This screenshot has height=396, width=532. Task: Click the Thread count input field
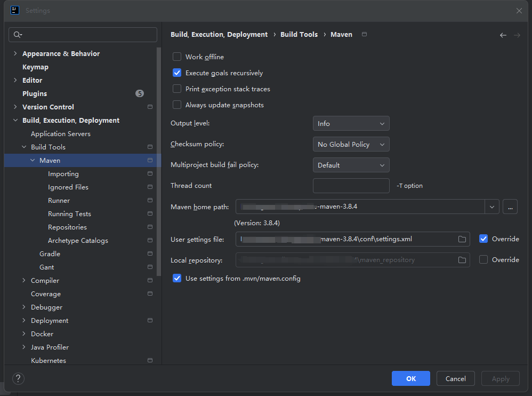click(x=351, y=186)
